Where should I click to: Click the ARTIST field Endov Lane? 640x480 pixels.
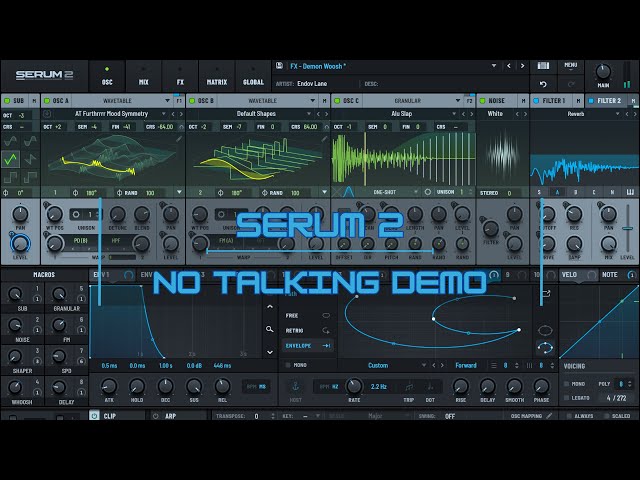(312, 84)
